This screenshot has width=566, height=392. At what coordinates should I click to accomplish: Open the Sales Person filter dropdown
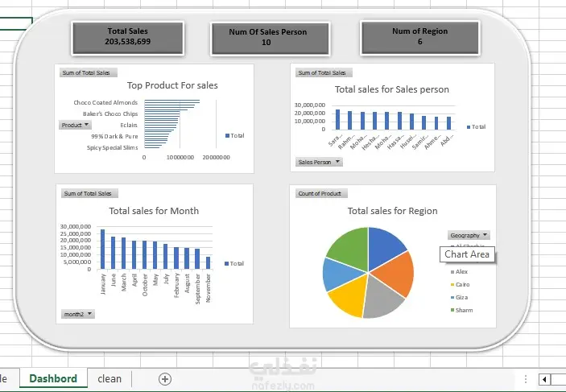coord(319,162)
